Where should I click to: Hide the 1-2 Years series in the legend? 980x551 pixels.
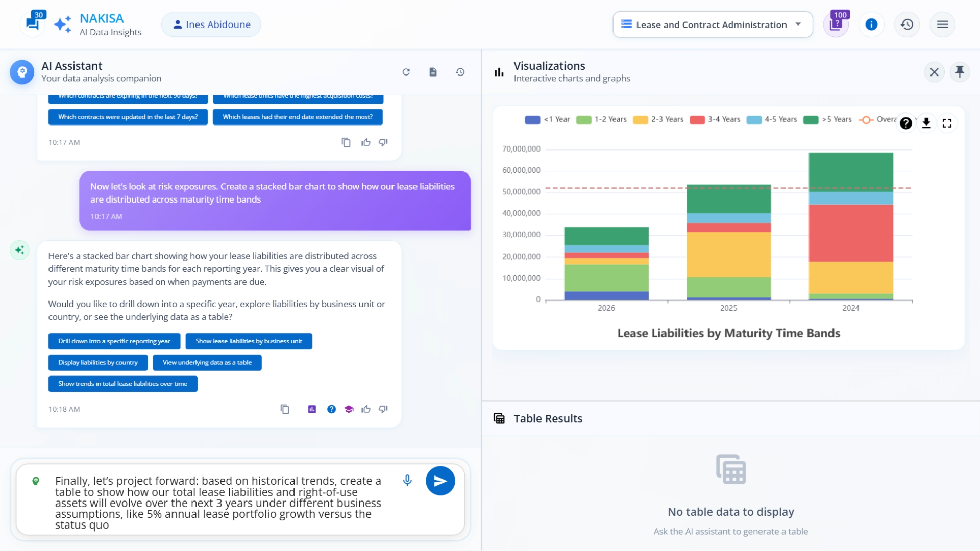(x=601, y=119)
